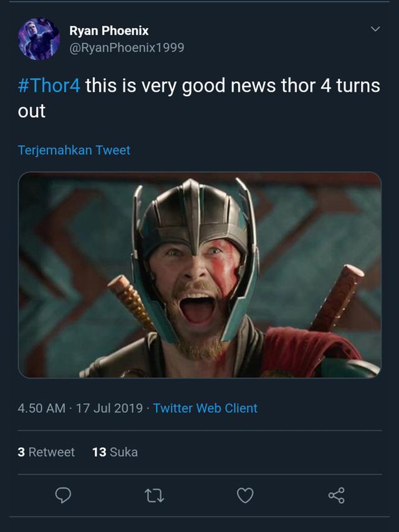Click the retweet icon below the tweet
399x532 pixels.
154,495
